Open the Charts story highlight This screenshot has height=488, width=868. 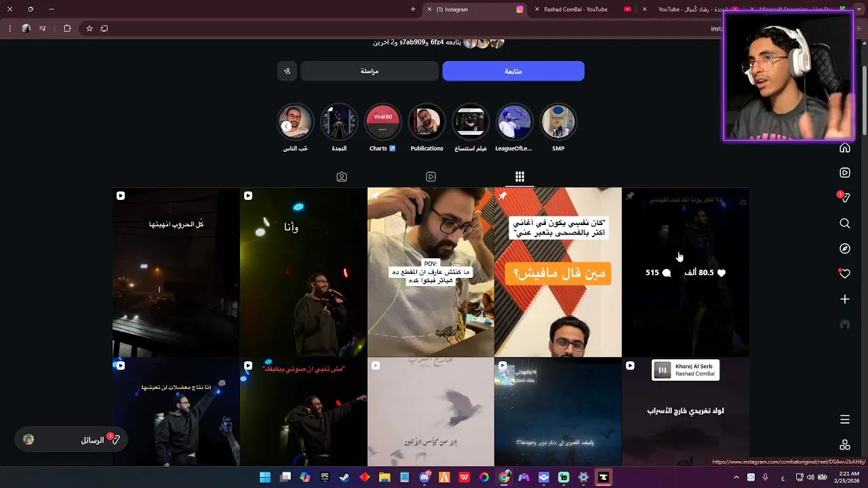[x=382, y=127]
